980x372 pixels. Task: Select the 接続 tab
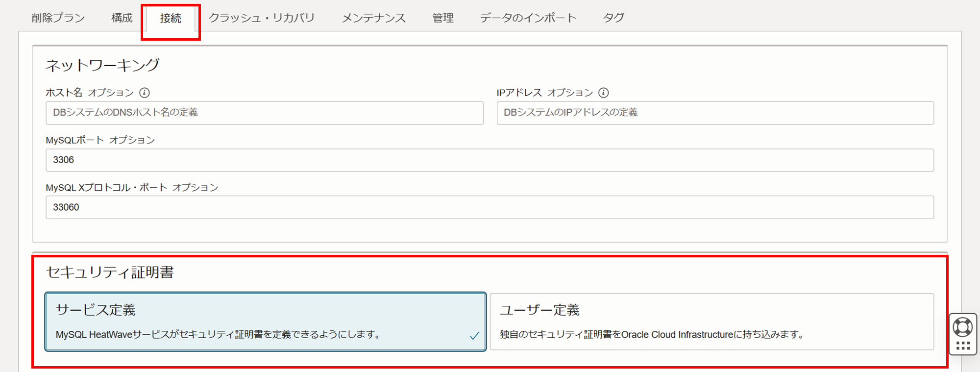(171, 19)
